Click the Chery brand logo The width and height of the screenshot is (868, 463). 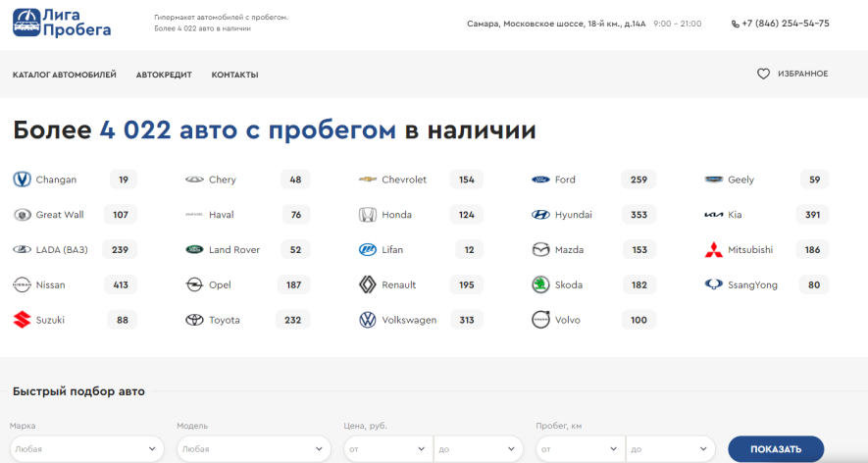(x=194, y=180)
